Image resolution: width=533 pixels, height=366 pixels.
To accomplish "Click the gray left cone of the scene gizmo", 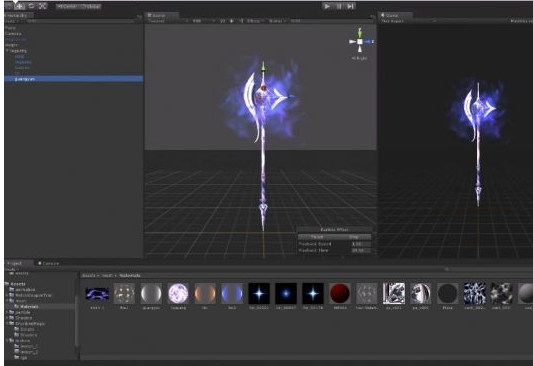I will [x=353, y=41].
